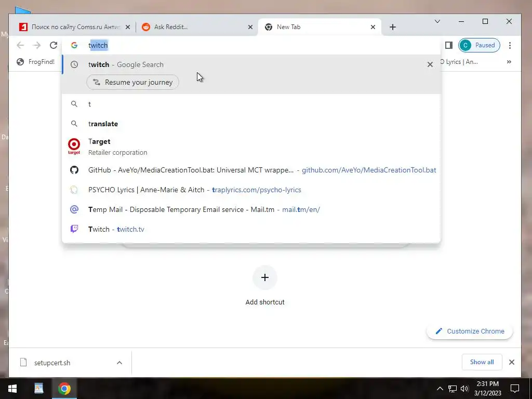Image resolution: width=532 pixels, height=399 pixels.
Task: Click the GitHub octocat icon
Action: (74, 170)
